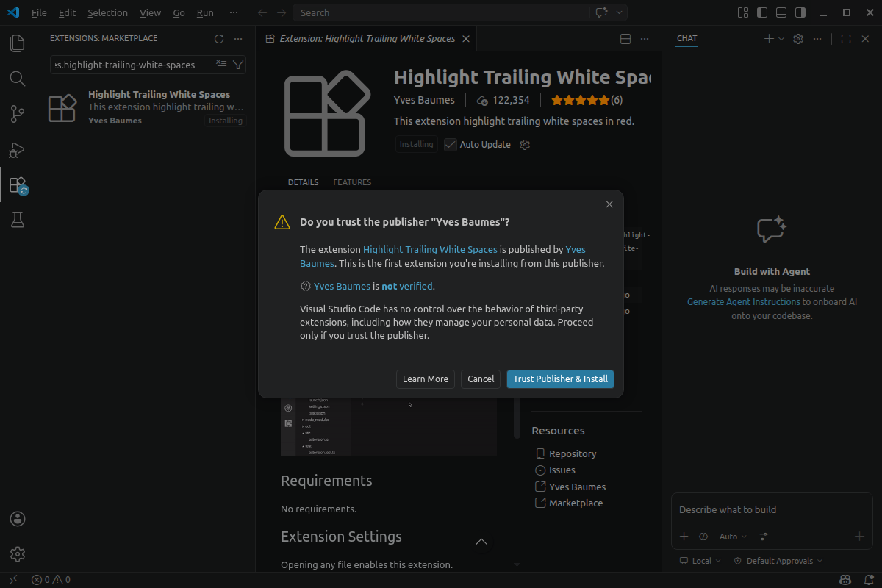Close the Highlight Trailing White Spaces tab
The image size is (882, 588).
click(x=466, y=39)
